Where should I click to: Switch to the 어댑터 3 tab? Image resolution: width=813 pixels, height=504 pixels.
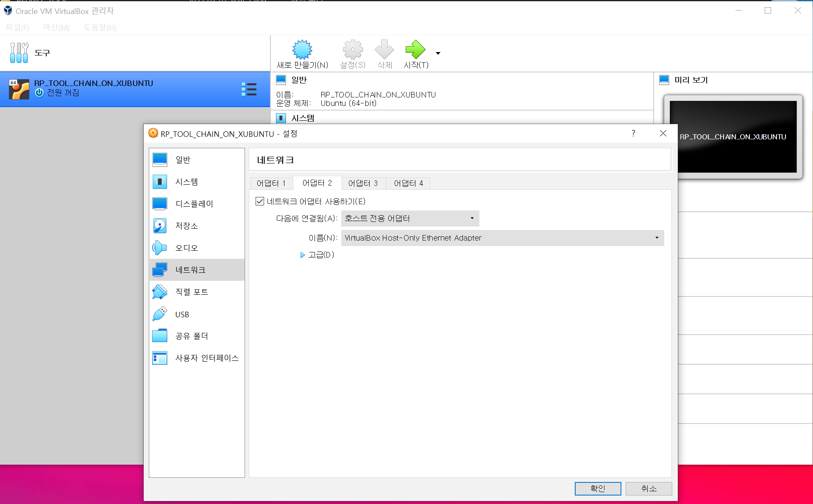pyautogui.click(x=363, y=183)
